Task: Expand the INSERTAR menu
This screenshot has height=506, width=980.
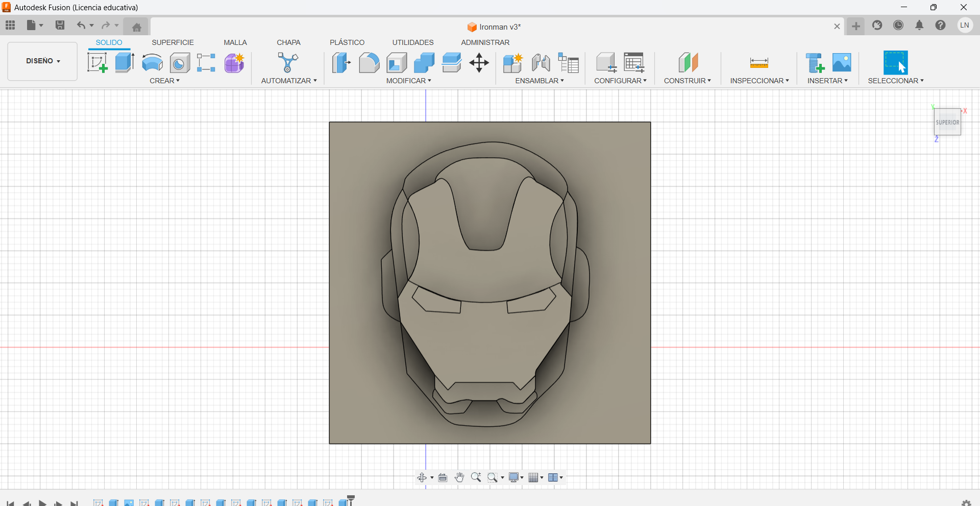Action: click(827, 81)
